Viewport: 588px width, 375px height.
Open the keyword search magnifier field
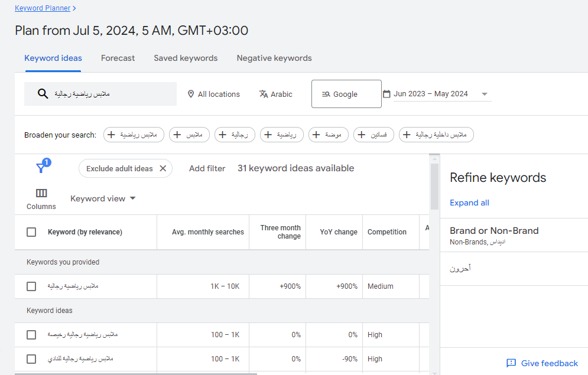pyautogui.click(x=43, y=94)
